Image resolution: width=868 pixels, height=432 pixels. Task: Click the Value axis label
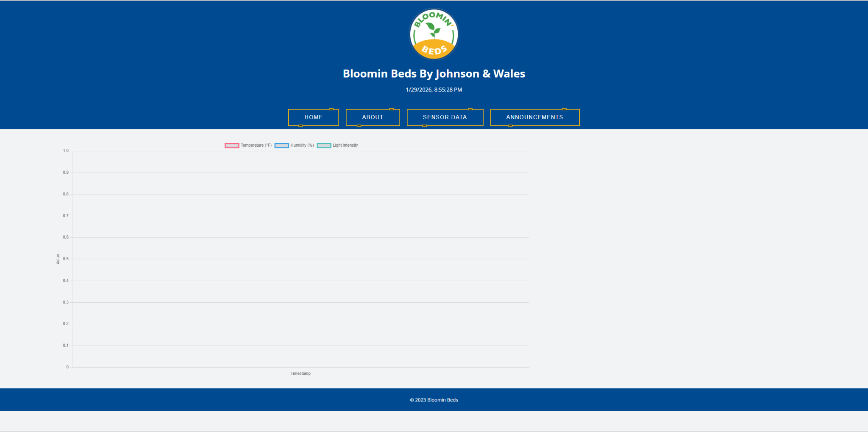tap(58, 259)
